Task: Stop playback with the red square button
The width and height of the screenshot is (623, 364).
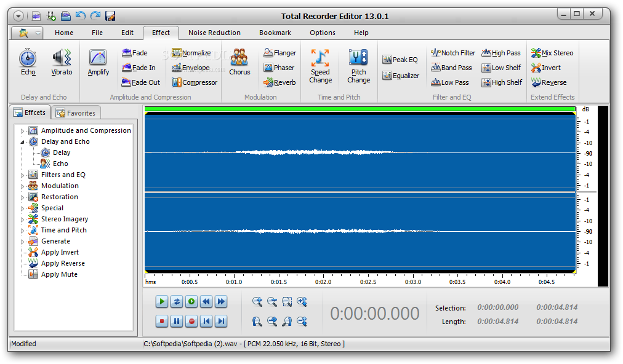Action: click(x=162, y=321)
